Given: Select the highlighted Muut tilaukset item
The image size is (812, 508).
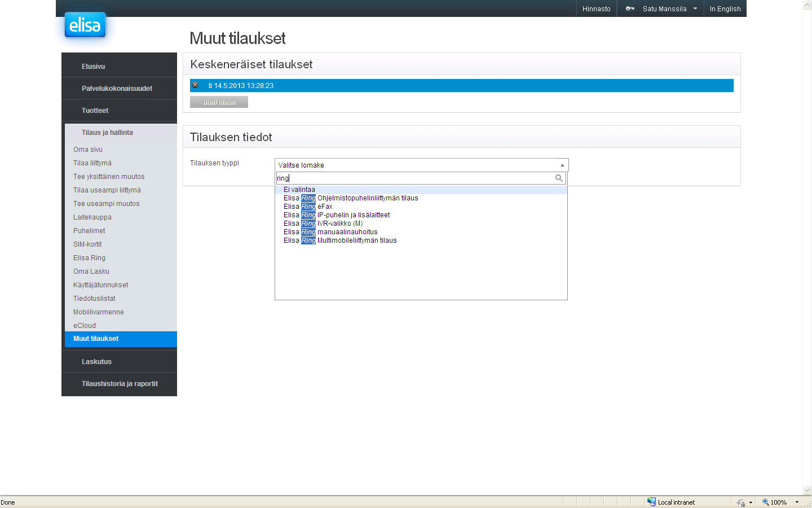Looking at the screenshot, I should (x=121, y=339).
